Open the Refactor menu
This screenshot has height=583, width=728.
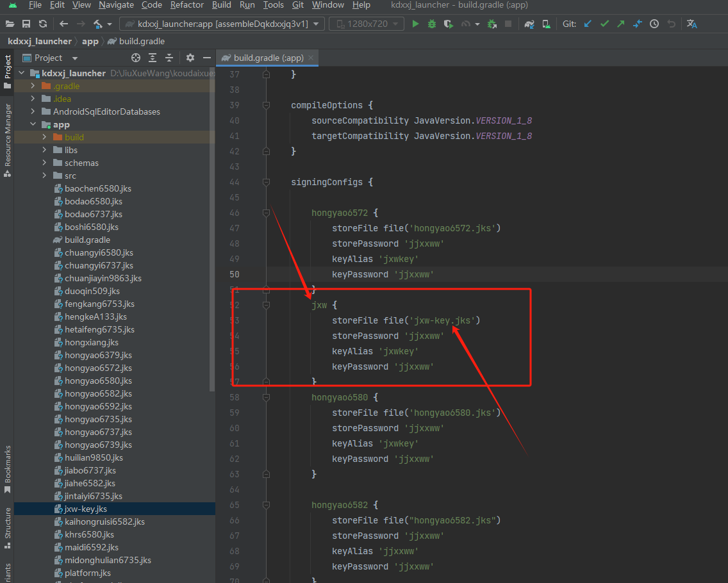point(186,5)
